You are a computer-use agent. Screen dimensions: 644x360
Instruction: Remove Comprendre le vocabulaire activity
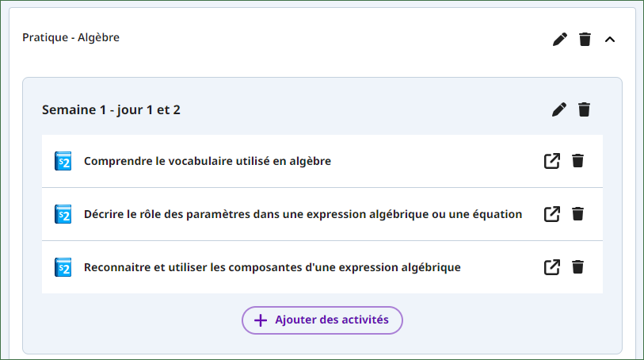(578, 161)
